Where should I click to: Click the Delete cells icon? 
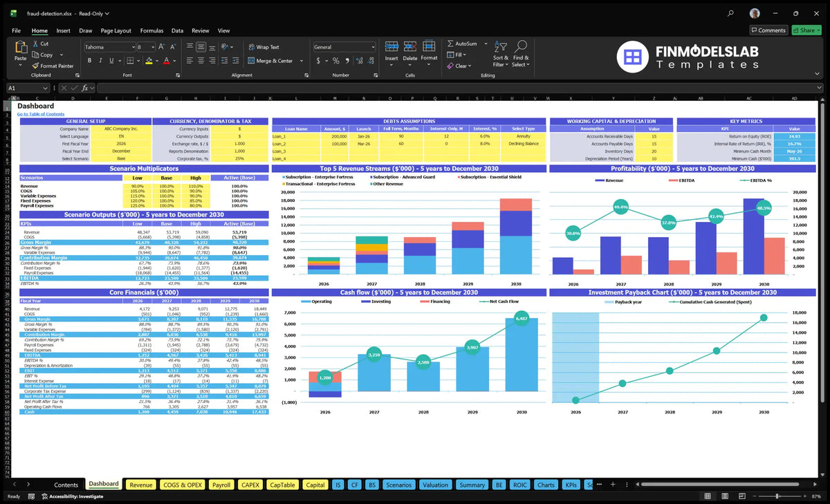click(x=410, y=46)
